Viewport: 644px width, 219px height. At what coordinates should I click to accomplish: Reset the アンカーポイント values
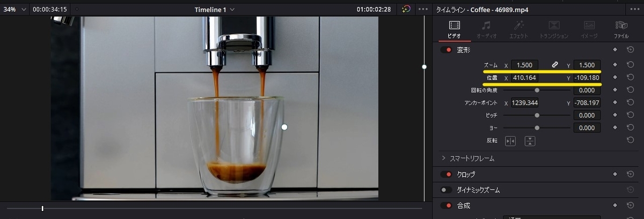click(x=631, y=102)
